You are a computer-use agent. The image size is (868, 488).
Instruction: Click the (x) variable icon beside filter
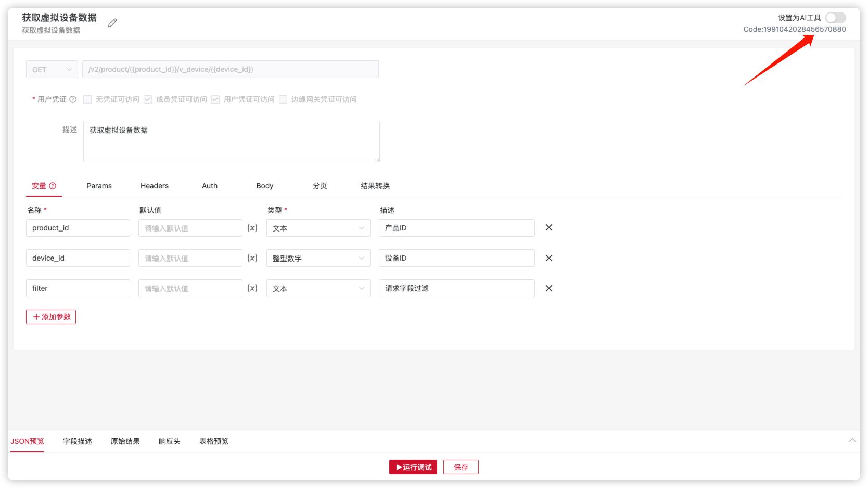click(252, 288)
